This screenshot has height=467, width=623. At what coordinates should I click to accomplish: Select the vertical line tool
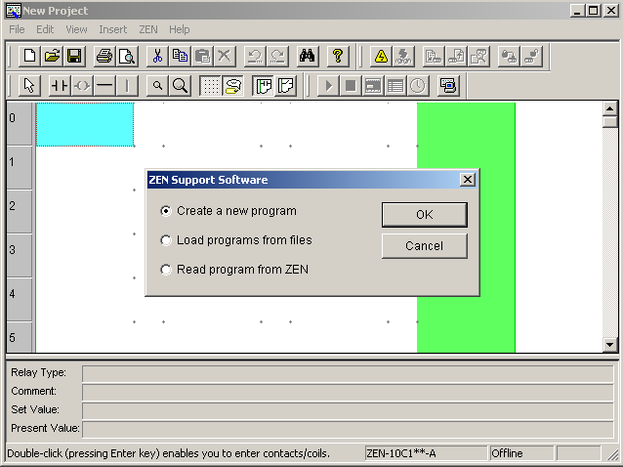pyautogui.click(x=127, y=85)
